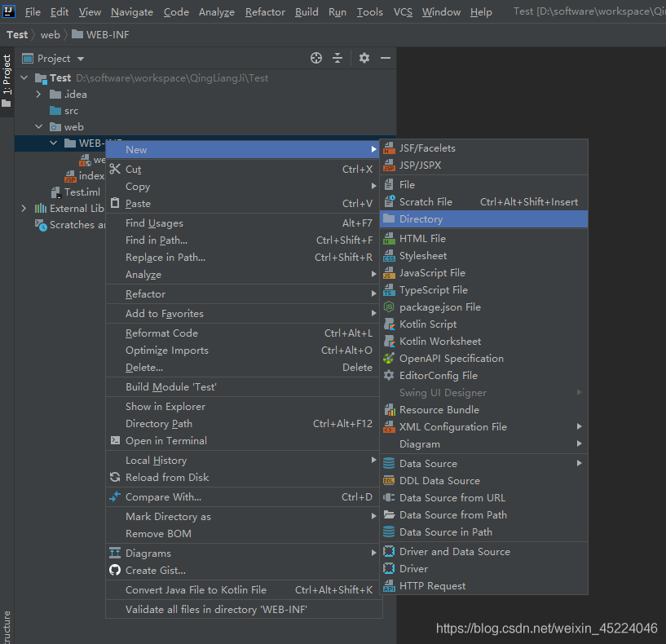The height and width of the screenshot is (644, 666).
Task: Click the collapse all icon in Project panel
Action: [337, 58]
